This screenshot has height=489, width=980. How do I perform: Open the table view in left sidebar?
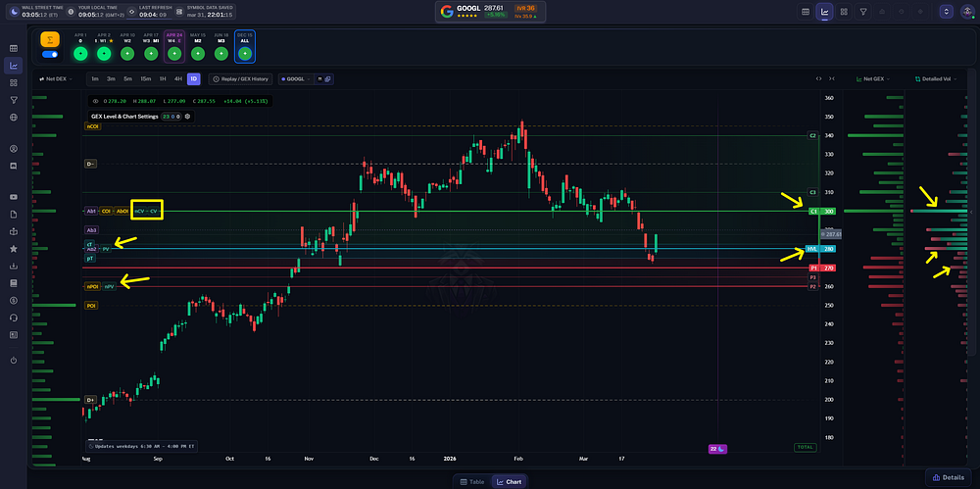[14, 48]
